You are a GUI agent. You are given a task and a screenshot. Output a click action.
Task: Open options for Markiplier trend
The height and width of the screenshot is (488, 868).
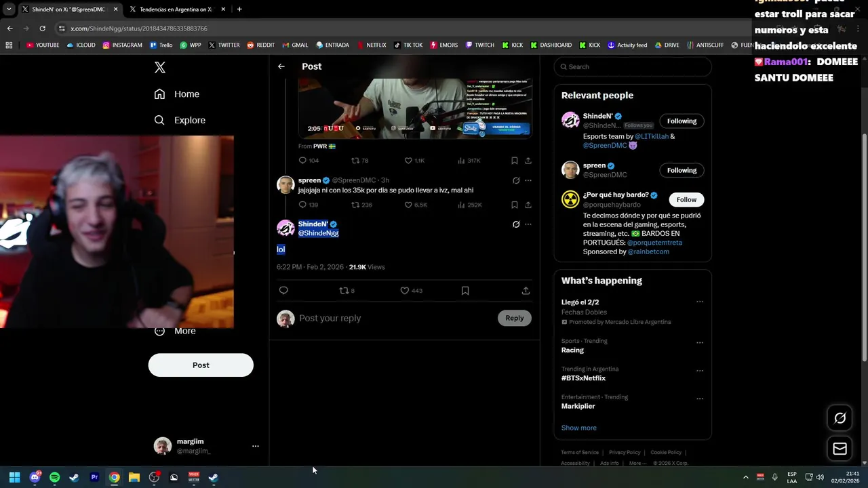tap(700, 399)
